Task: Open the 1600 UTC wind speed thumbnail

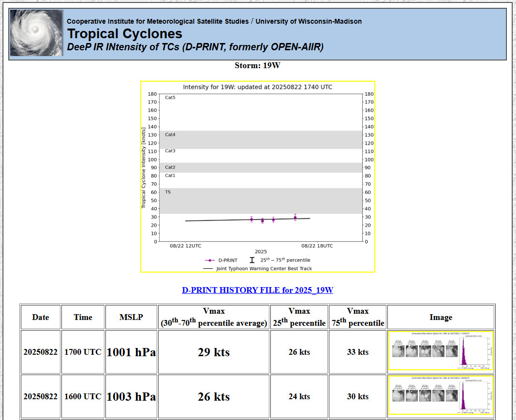Action: coord(441,396)
